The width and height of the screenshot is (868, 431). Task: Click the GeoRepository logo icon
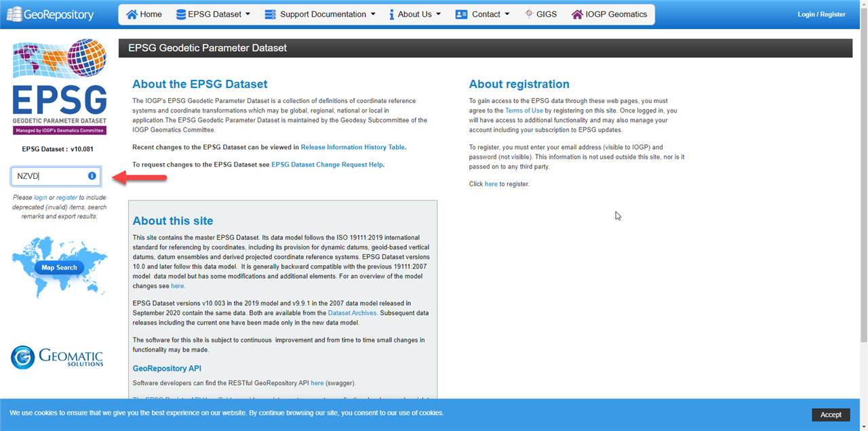tap(14, 14)
